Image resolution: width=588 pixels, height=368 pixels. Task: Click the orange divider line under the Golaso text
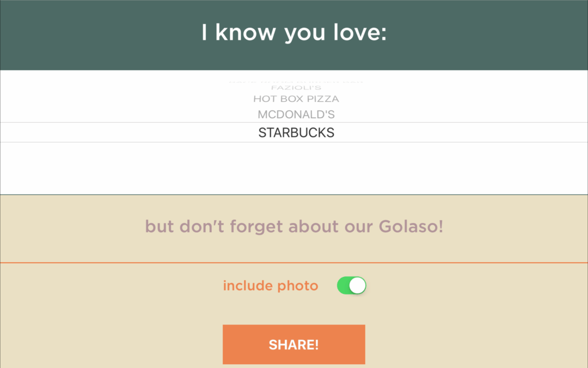point(294,262)
